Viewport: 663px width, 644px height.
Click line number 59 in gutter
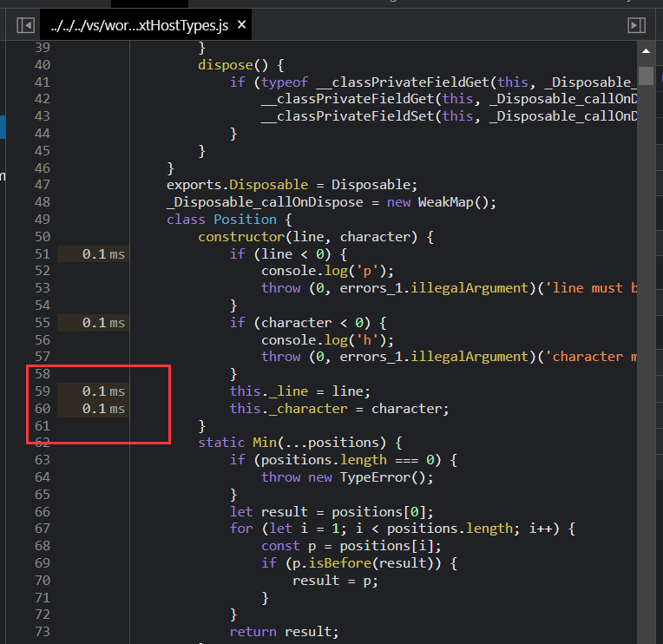click(x=43, y=391)
